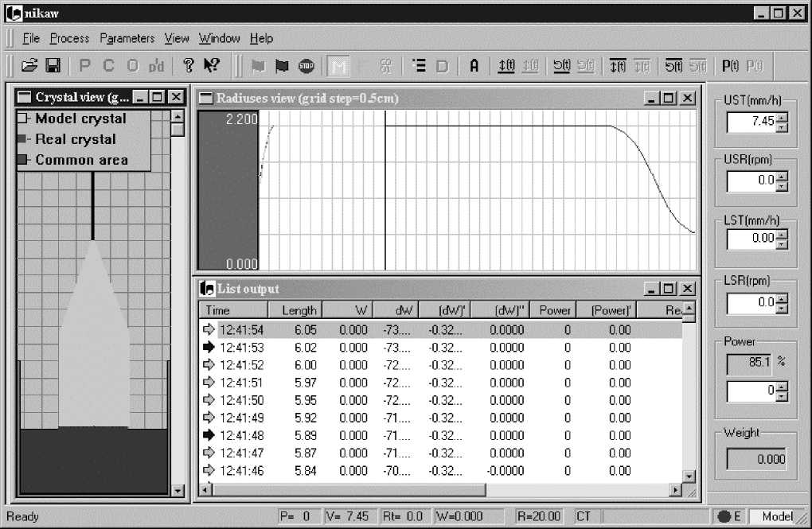The width and height of the screenshot is (812, 529).
Task: Click the question mark help icon
Action: click(x=189, y=66)
